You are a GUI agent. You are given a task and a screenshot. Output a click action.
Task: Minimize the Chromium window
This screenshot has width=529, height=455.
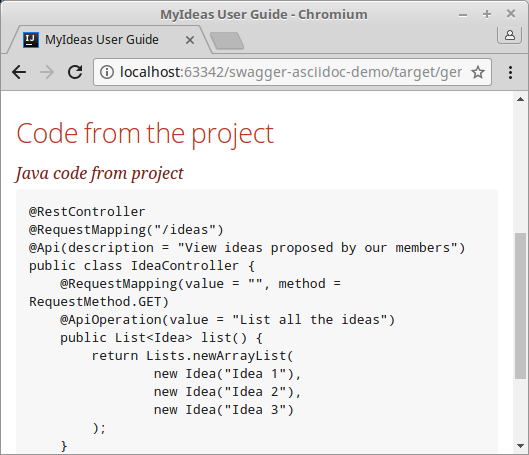click(463, 15)
